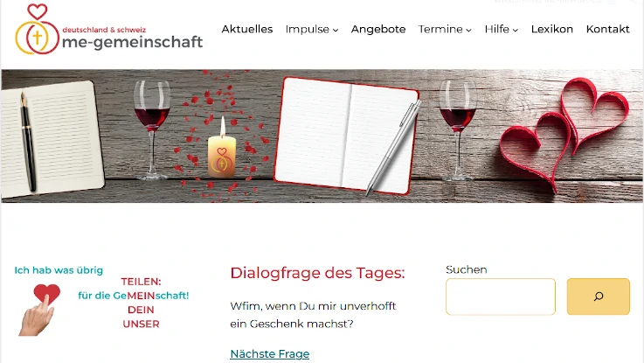Click the fountain pen notebook image
Image resolution: width=644 pixels, height=363 pixels.
click(x=52, y=137)
